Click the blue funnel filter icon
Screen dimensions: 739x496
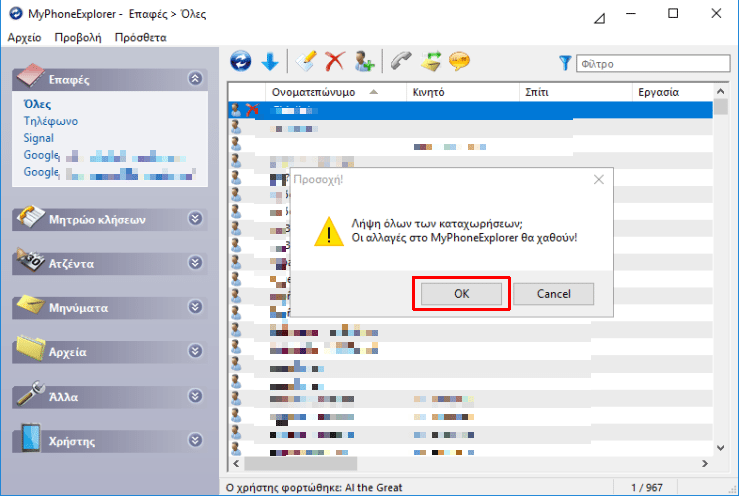(x=565, y=63)
